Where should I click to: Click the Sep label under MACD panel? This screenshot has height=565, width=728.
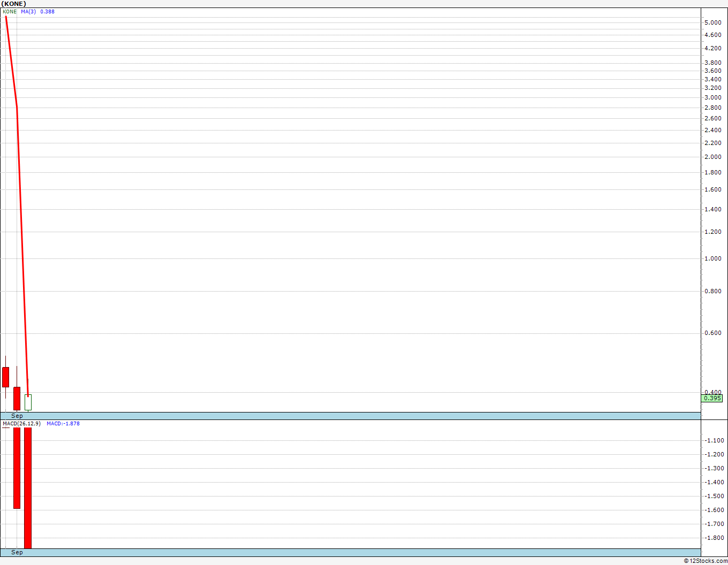17,552
